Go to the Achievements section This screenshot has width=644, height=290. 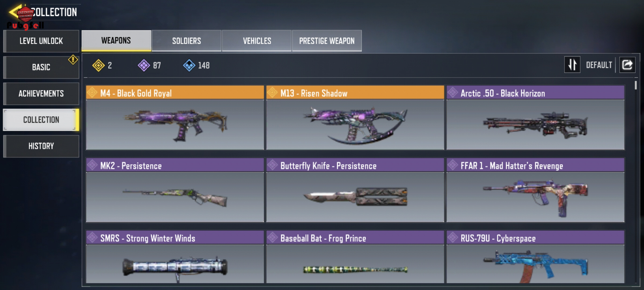[41, 93]
